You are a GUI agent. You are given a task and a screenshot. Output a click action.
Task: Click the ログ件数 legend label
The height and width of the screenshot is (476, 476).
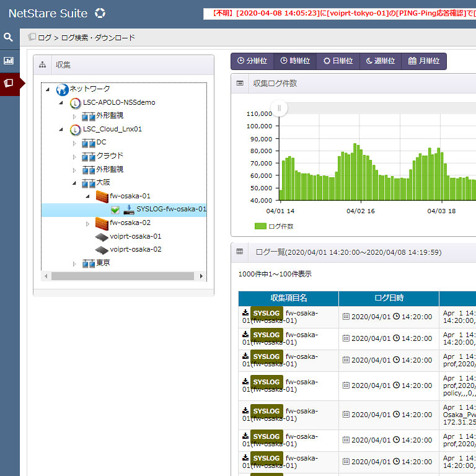[x=281, y=226]
